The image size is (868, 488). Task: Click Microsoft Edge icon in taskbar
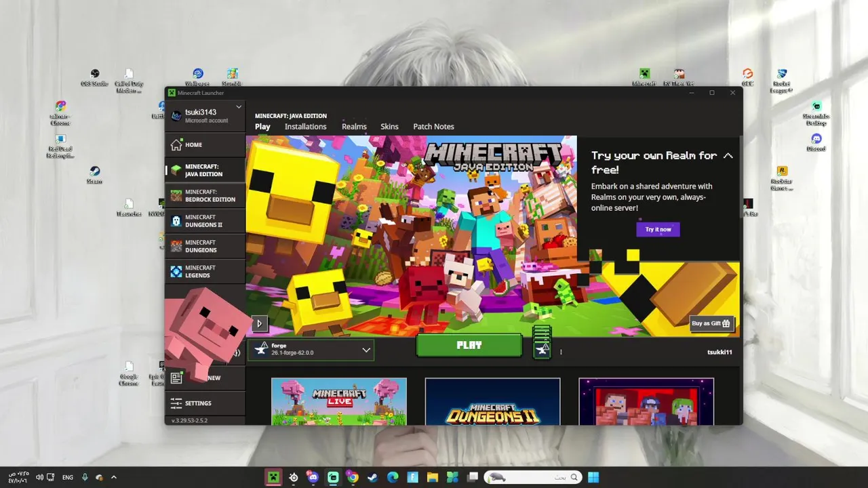pyautogui.click(x=393, y=477)
